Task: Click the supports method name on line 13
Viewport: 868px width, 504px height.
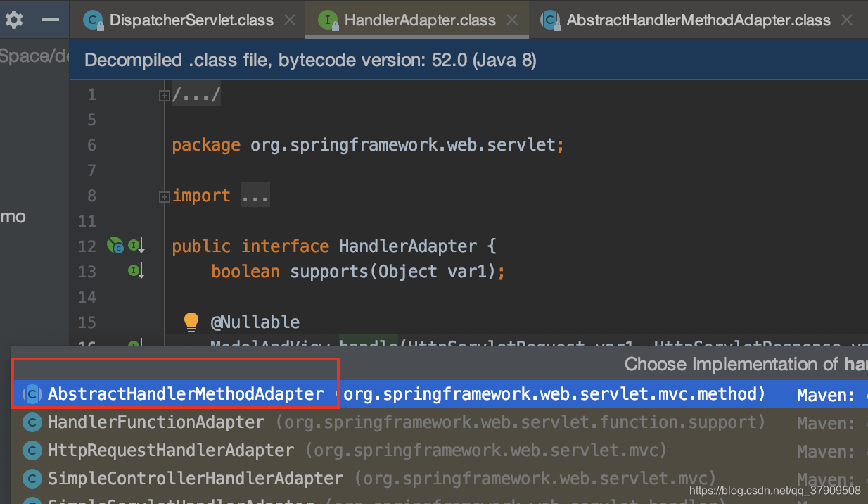Action: click(330, 272)
